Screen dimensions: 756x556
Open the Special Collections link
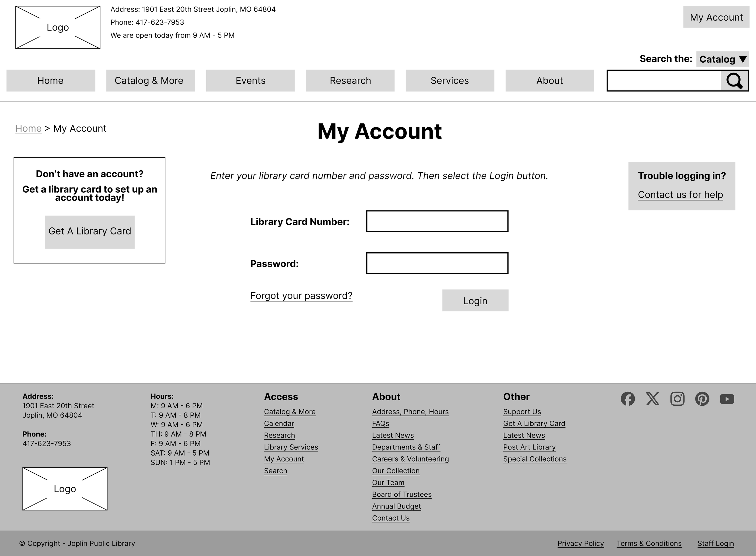[x=535, y=459]
